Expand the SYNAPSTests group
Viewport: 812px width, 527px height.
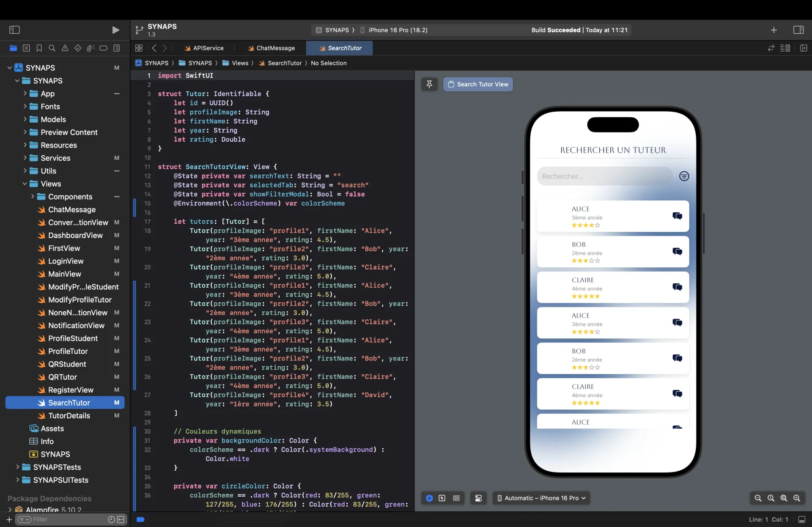click(x=17, y=467)
